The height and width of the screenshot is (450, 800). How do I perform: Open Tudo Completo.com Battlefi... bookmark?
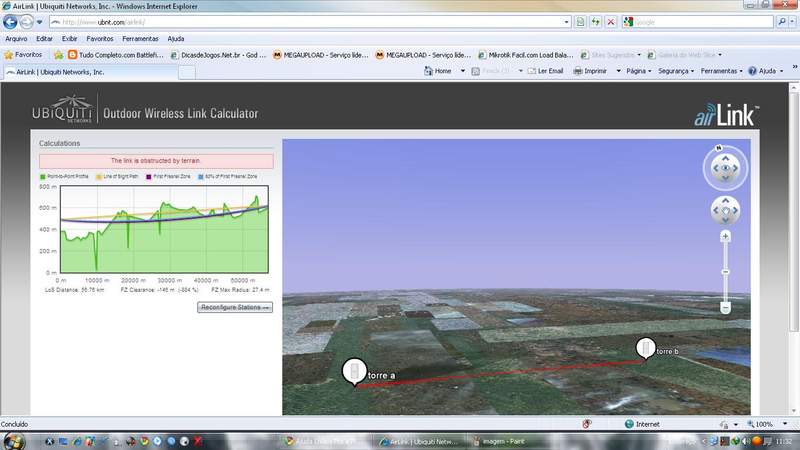click(116, 55)
